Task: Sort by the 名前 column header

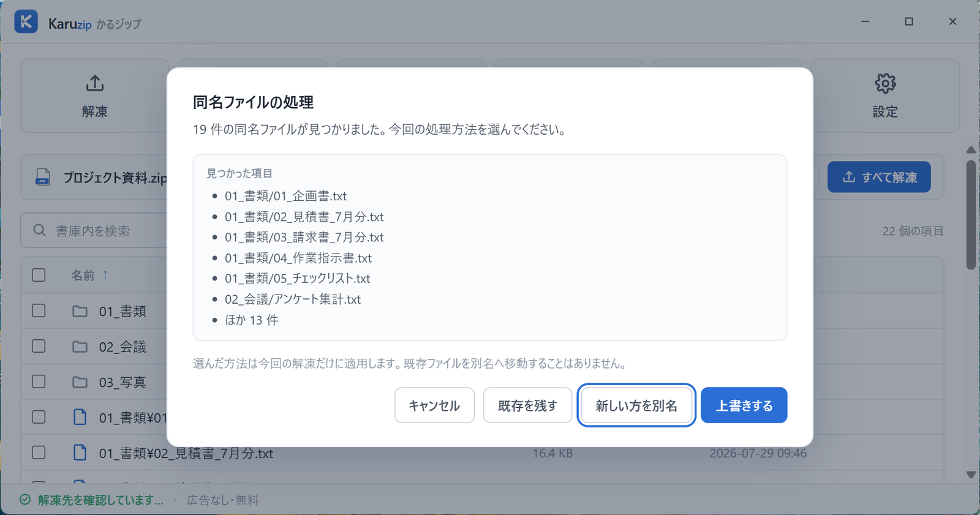Action: coord(89,275)
